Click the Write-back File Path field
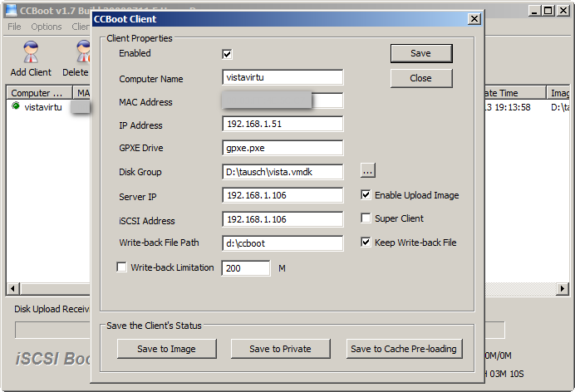 pos(283,243)
